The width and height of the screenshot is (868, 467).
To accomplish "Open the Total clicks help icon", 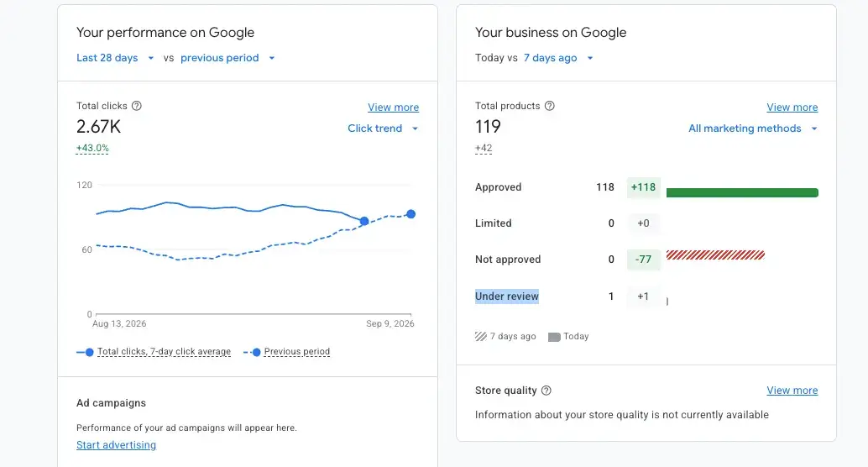I will 137,106.
